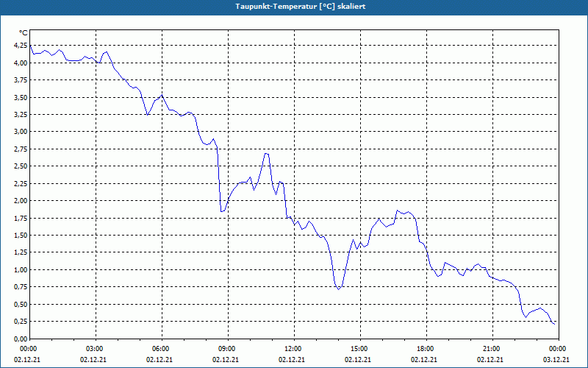
Task: Select the 2,25 y-axis label
Action: click(x=21, y=183)
